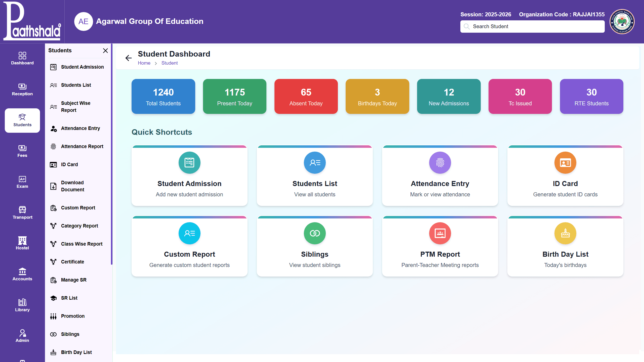This screenshot has height=362, width=644.
Task: Click the Birthdays Today yellow card
Action: click(x=377, y=97)
